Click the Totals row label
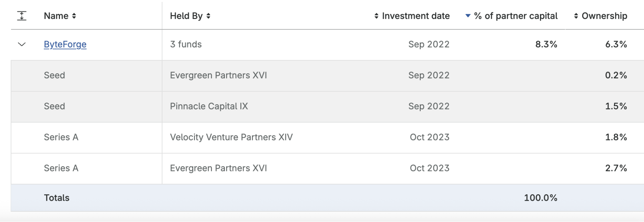 click(x=57, y=198)
